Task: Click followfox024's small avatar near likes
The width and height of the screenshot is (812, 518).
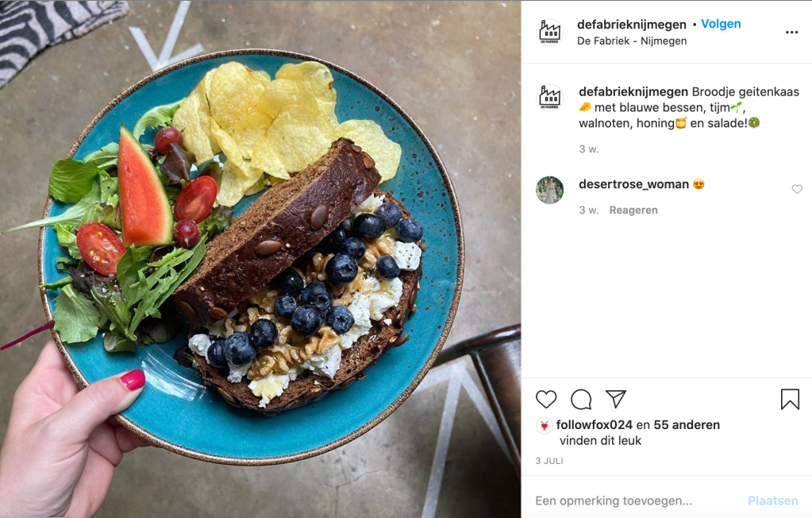Action: [544, 425]
